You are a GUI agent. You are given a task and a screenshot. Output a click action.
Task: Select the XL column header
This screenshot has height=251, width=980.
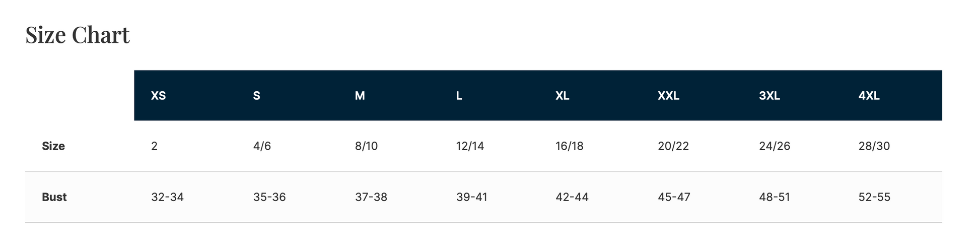pos(562,96)
